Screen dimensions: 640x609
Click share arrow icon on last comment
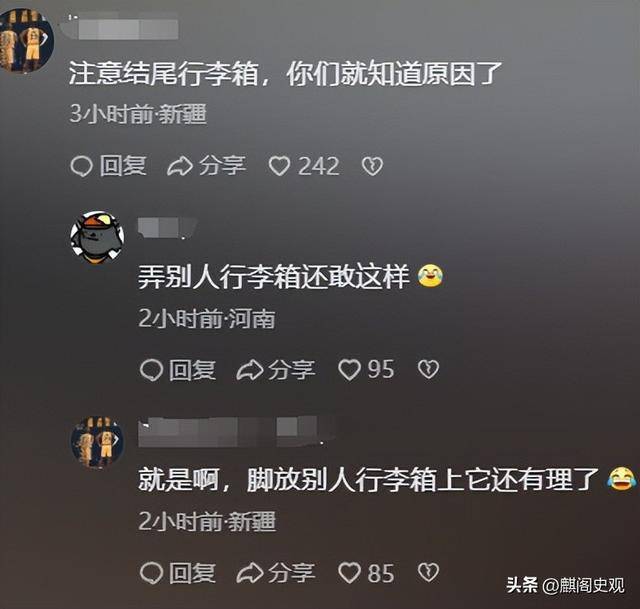click(249, 573)
